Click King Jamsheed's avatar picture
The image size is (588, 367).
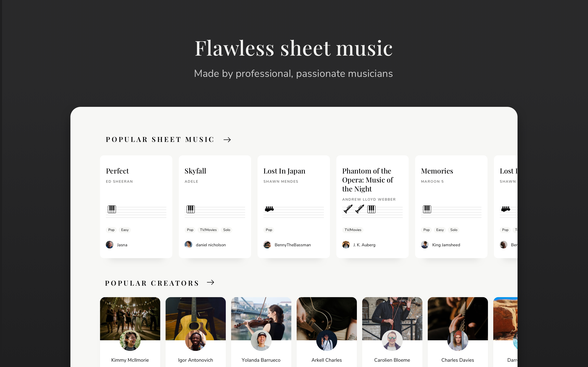[425, 245]
